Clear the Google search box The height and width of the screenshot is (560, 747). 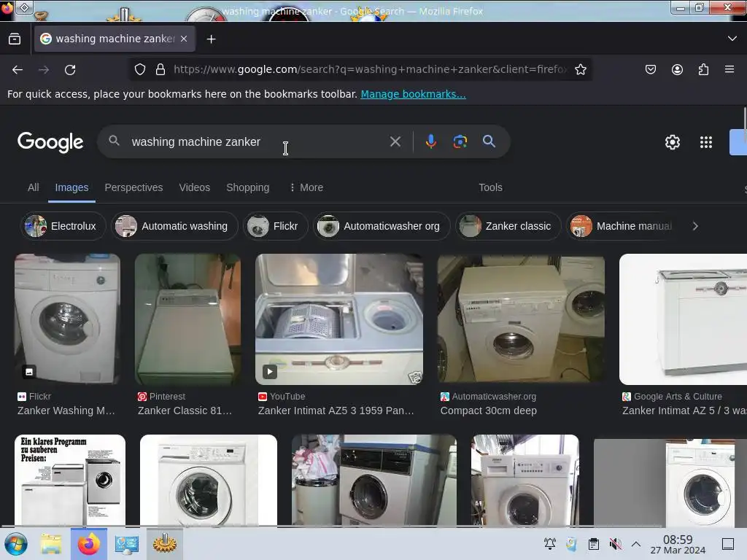tap(395, 141)
